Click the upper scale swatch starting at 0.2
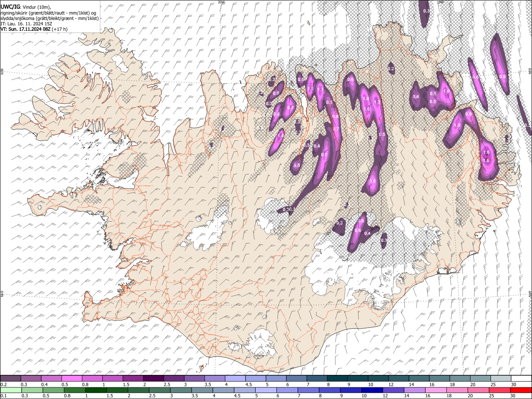The width and height of the screenshot is (532, 399). (x=11, y=378)
